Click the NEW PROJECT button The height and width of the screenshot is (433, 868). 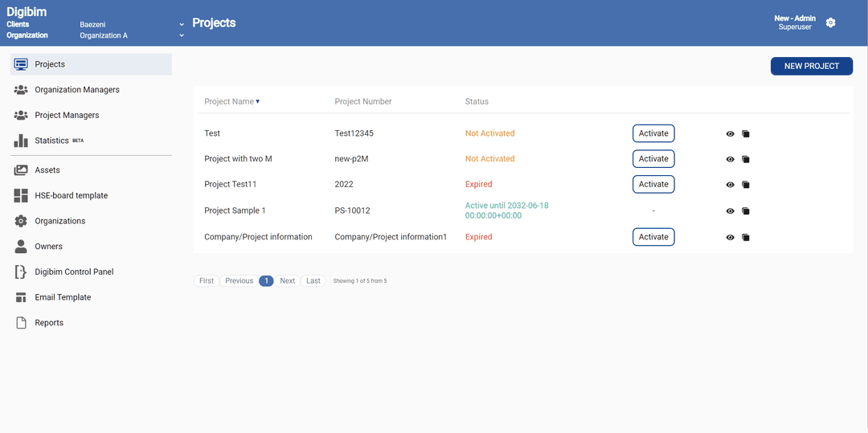(811, 66)
